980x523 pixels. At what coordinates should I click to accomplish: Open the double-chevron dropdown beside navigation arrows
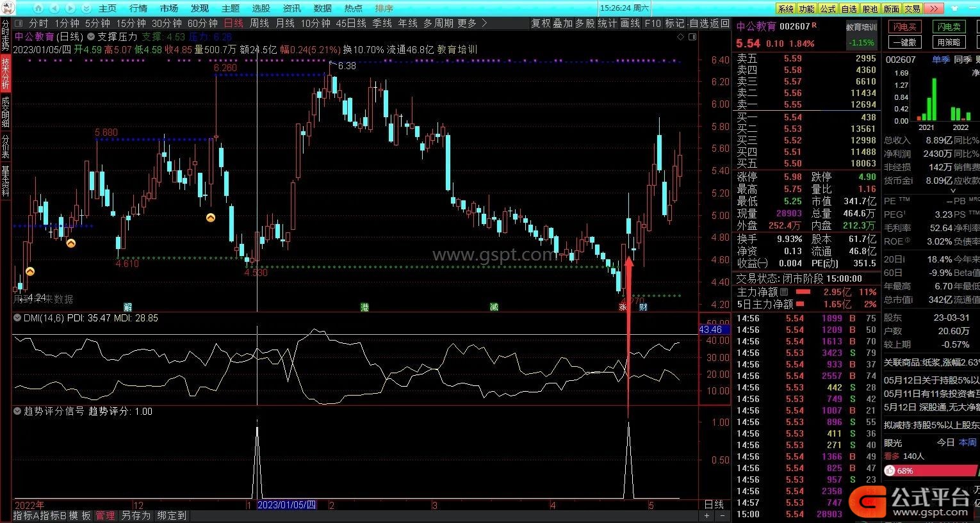pyautogui.click(x=86, y=8)
